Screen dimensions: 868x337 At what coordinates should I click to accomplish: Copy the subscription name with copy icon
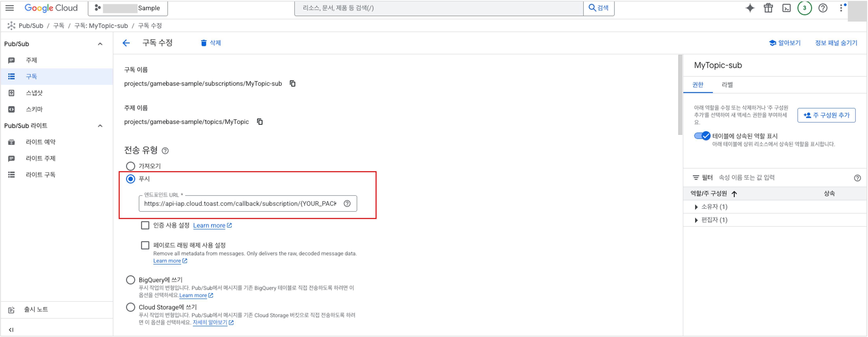292,84
